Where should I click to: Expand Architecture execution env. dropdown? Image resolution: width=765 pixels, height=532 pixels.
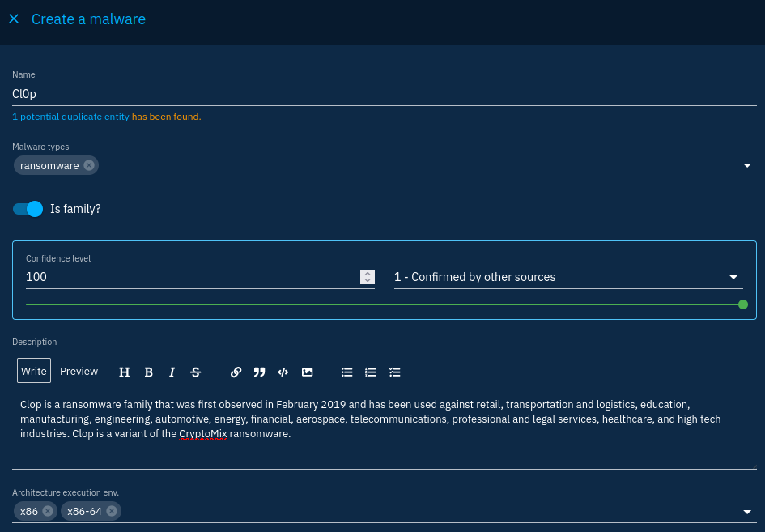(x=746, y=512)
